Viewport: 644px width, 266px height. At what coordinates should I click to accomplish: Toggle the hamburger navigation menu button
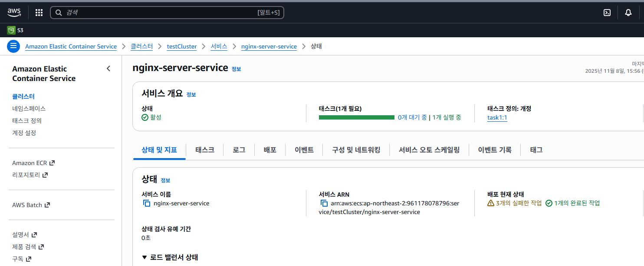point(13,46)
